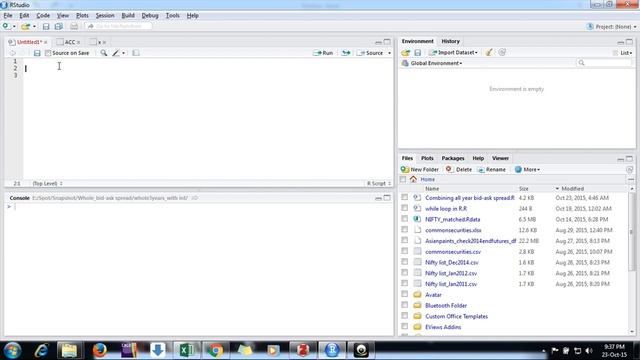
Task: Open the Custom Office Templates folder
Action: [456, 316]
